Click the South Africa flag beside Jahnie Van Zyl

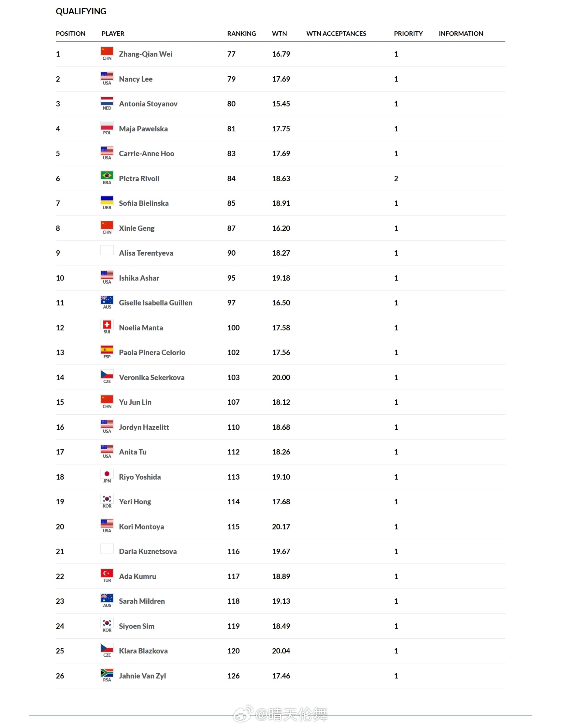[x=107, y=673]
